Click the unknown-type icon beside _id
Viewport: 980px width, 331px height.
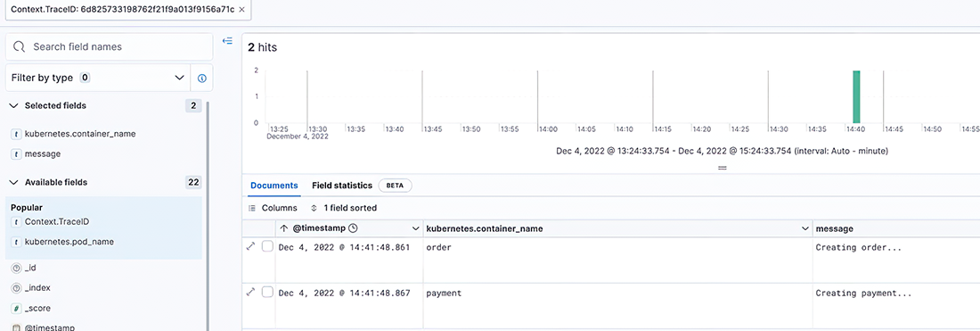click(x=16, y=268)
